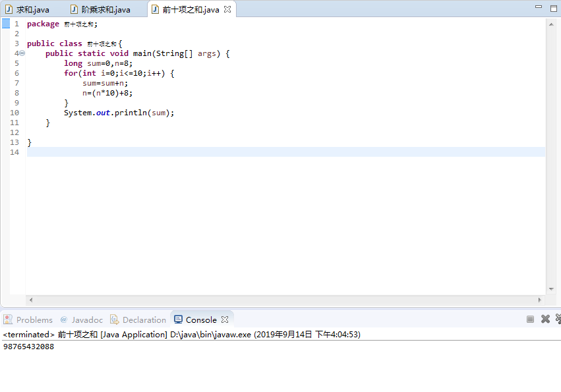Click the Console monitor icon
Viewport: 561px width, 392px height.
178,320
